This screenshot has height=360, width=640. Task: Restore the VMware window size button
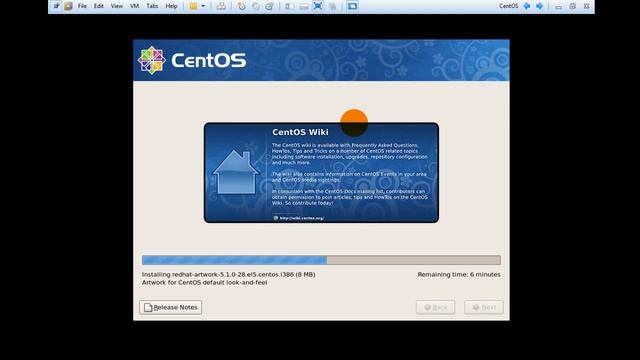[x=573, y=6]
